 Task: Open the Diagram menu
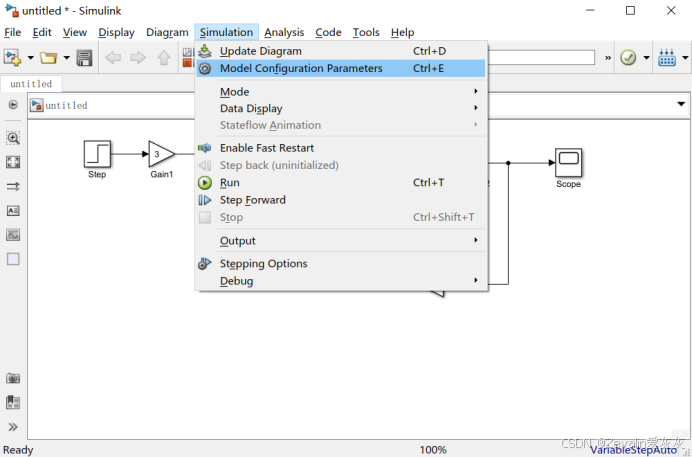click(167, 32)
